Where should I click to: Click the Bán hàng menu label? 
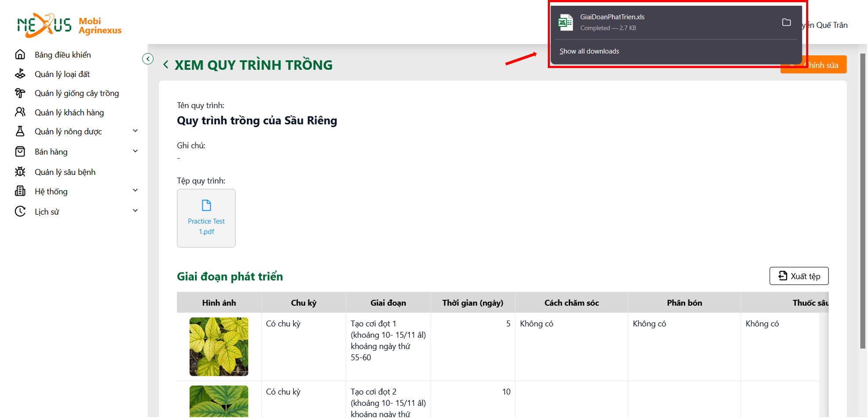tap(51, 152)
